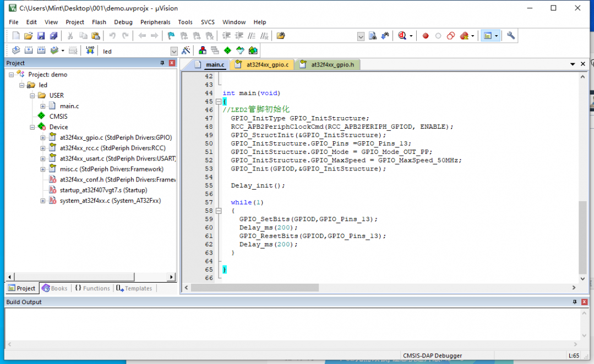Viewport: 594px width, 364px height.
Task: Click the Comment selection icon
Action: [252, 36]
